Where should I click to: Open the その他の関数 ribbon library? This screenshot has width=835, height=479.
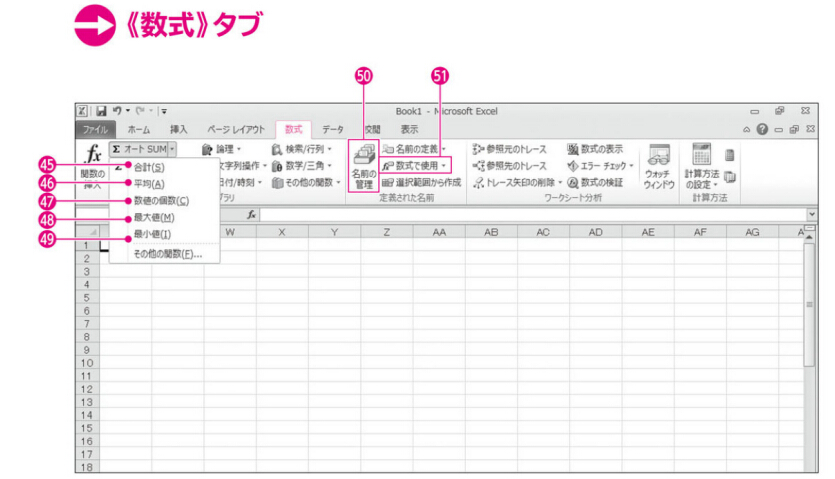pyautogui.click(x=306, y=182)
